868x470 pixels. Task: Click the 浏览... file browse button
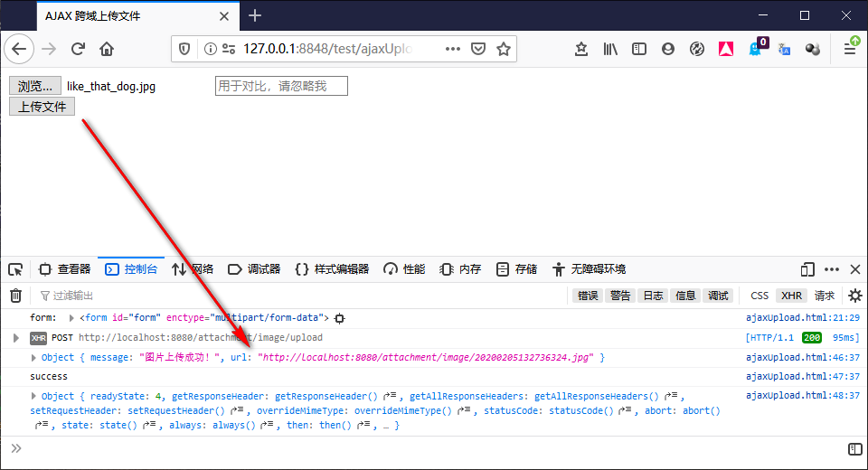coord(35,87)
